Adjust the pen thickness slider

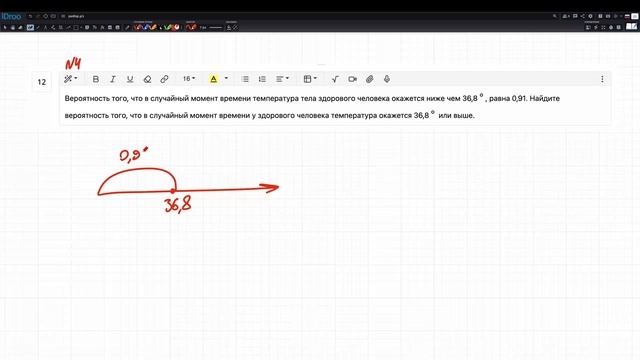tap(216, 27)
